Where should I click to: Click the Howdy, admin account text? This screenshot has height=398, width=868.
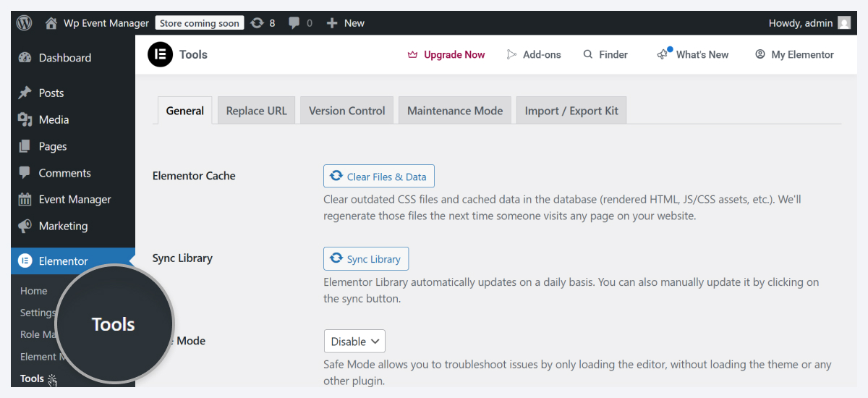click(801, 23)
